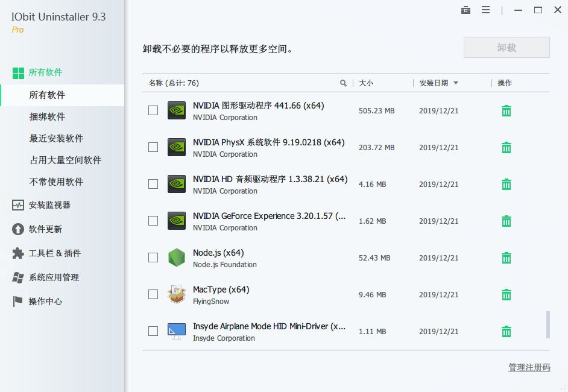568x392 pixels.
Task: Show 不常使用软件
Action: click(x=56, y=182)
